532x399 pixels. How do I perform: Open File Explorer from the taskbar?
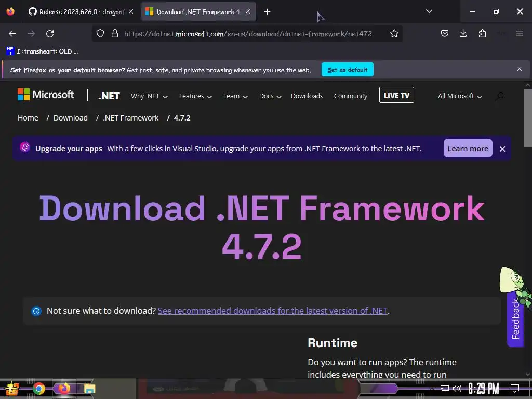[89, 389]
